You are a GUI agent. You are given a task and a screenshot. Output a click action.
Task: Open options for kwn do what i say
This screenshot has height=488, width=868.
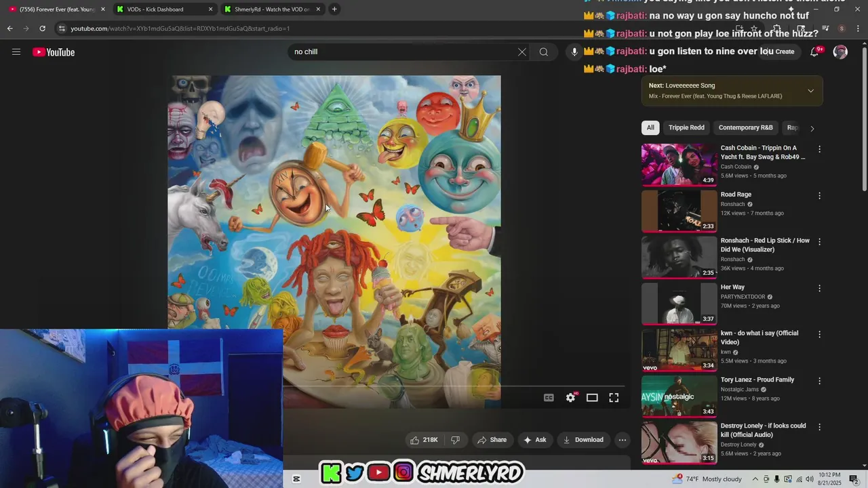point(819,334)
